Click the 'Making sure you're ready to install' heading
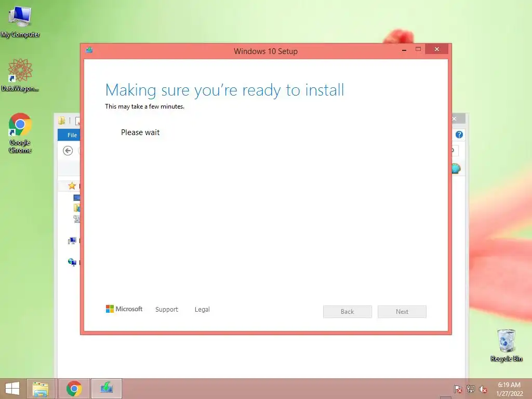 click(224, 90)
